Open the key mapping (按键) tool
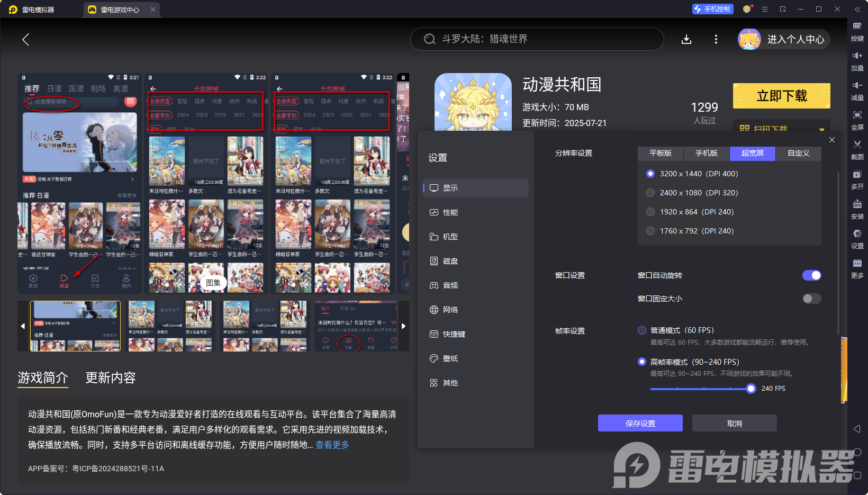Image resolution: width=868 pixels, height=495 pixels. tap(857, 32)
